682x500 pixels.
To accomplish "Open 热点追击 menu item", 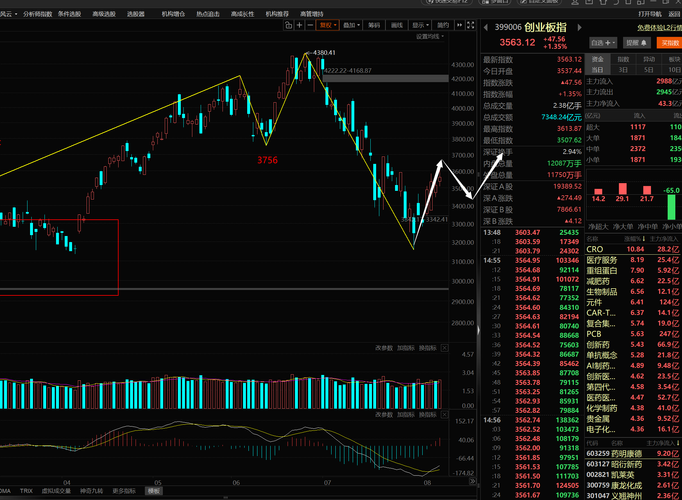I will [208, 14].
